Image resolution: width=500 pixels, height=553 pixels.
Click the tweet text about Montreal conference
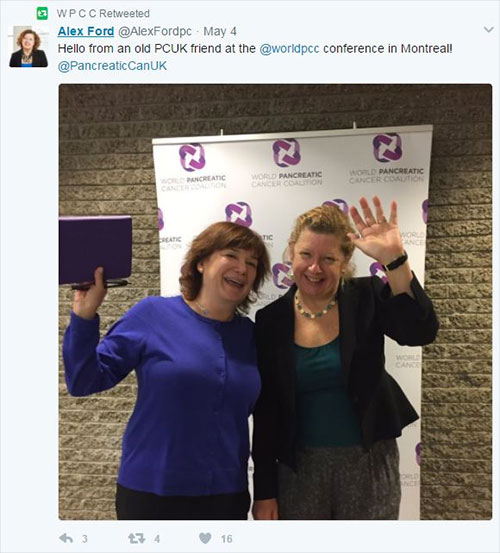point(255,48)
